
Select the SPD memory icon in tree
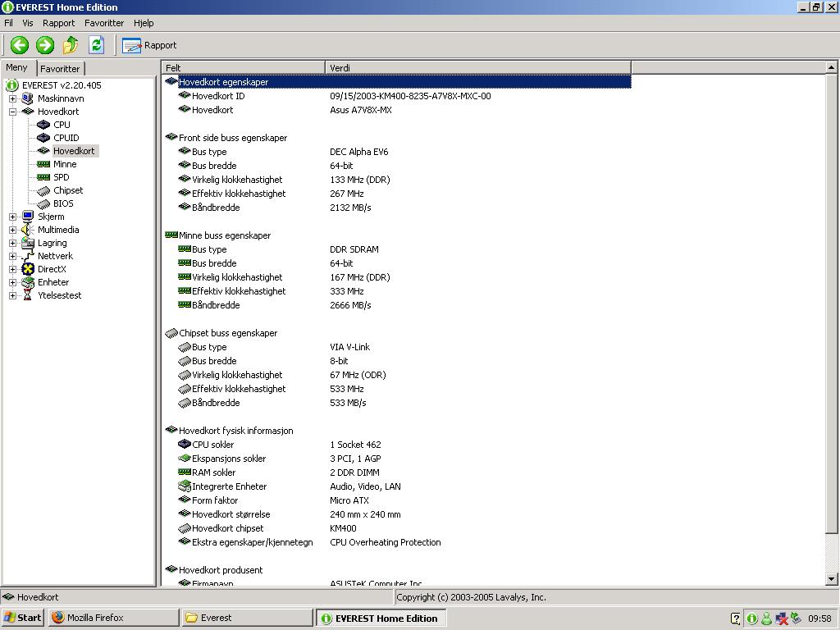click(43, 177)
